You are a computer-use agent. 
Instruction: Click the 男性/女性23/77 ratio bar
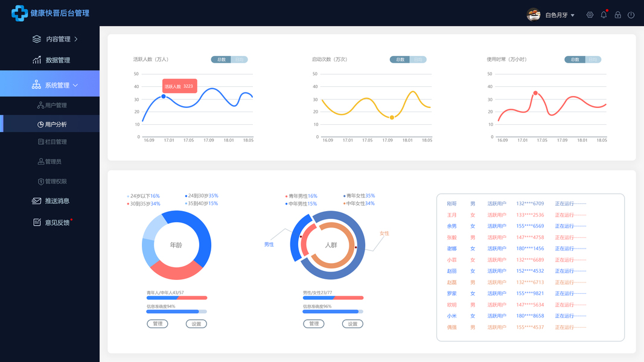click(333, 298)
